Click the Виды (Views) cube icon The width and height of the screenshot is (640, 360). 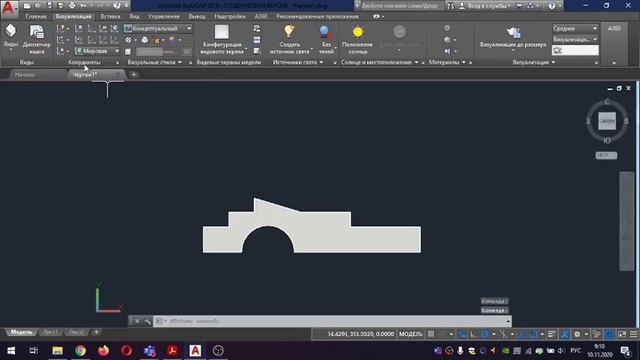tap(11, 31)
